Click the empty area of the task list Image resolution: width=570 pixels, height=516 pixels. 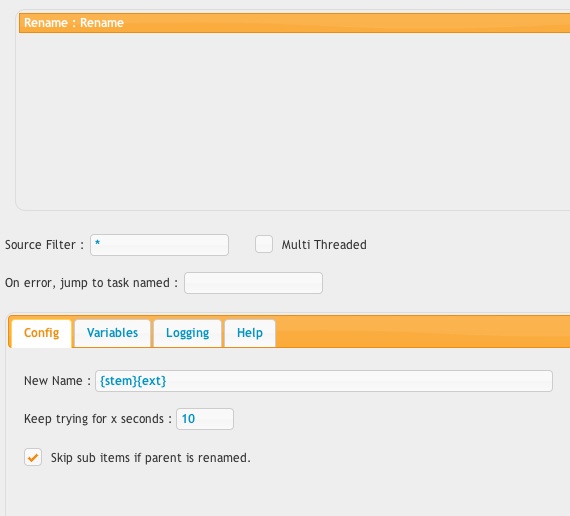click(x=294, y=120)
